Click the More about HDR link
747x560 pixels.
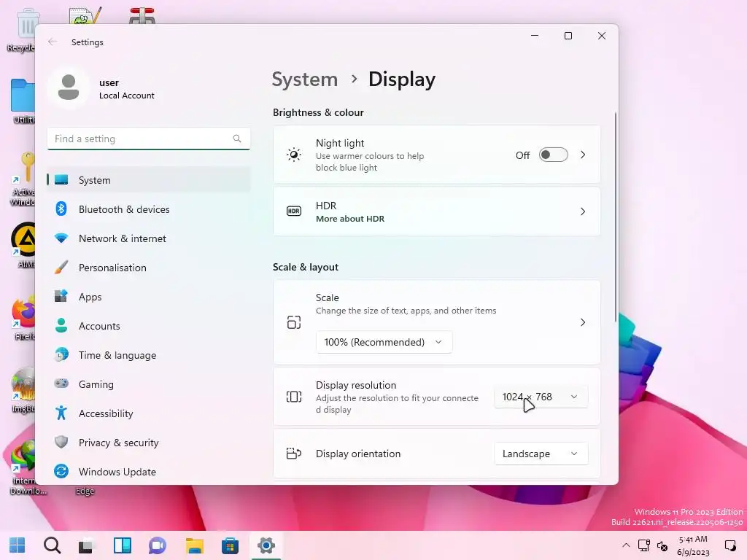point(350,219)
